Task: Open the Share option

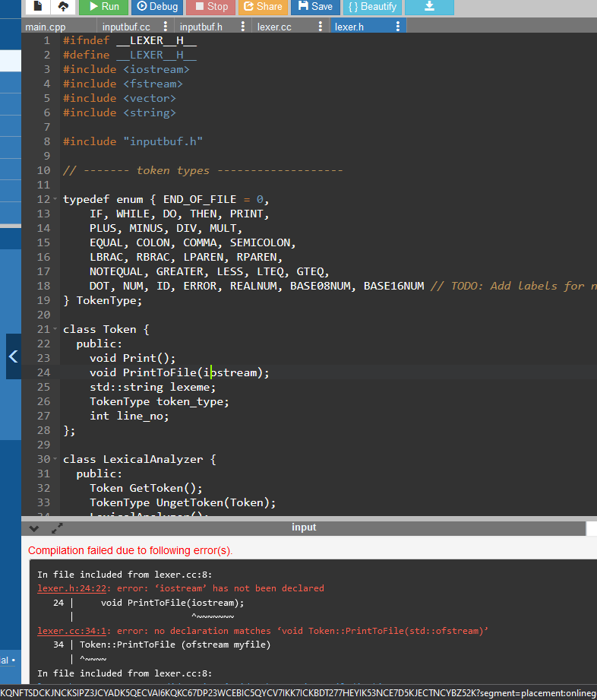Action: click(264, 6)
